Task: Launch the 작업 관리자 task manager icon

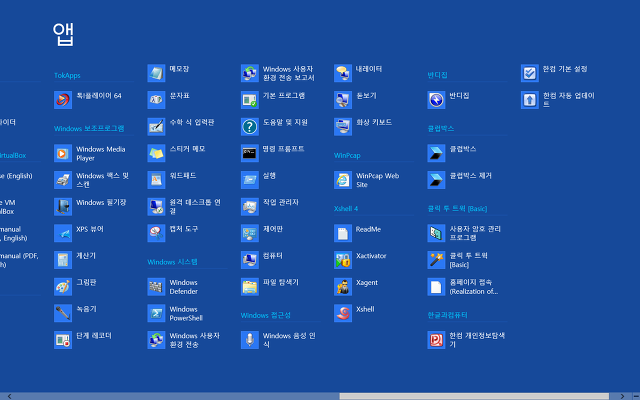Action: (250, 207)
